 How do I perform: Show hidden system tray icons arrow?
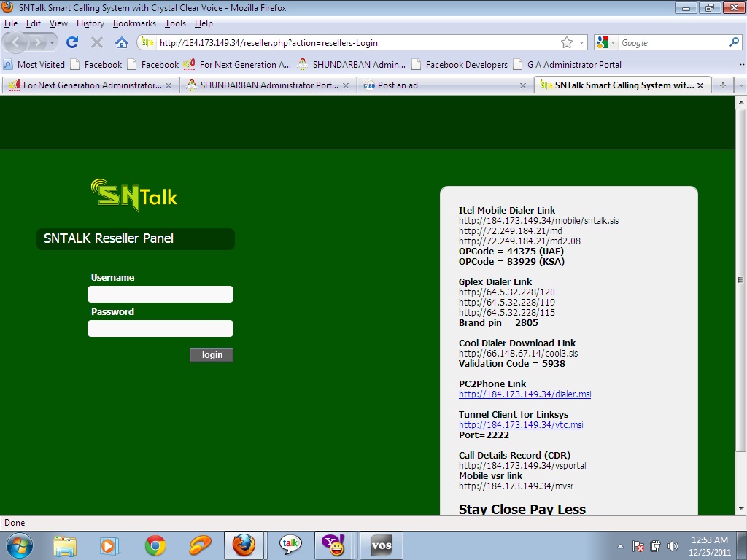tap(620, 546)
